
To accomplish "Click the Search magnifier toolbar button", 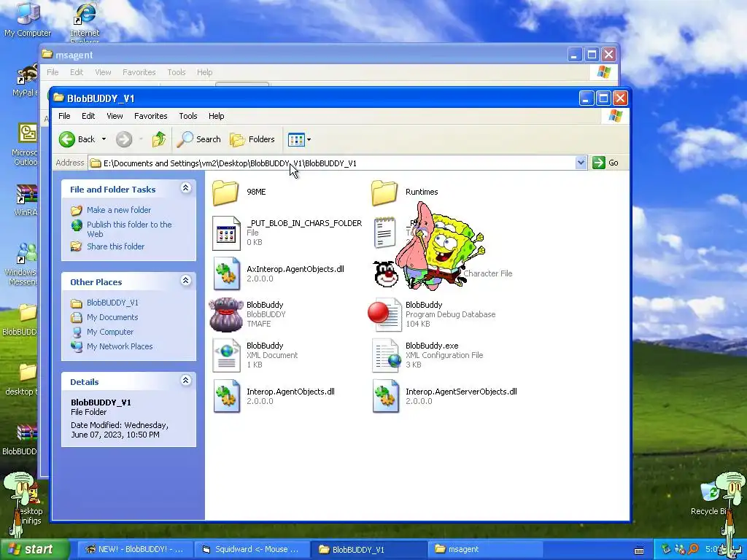I will pos(198,139).
